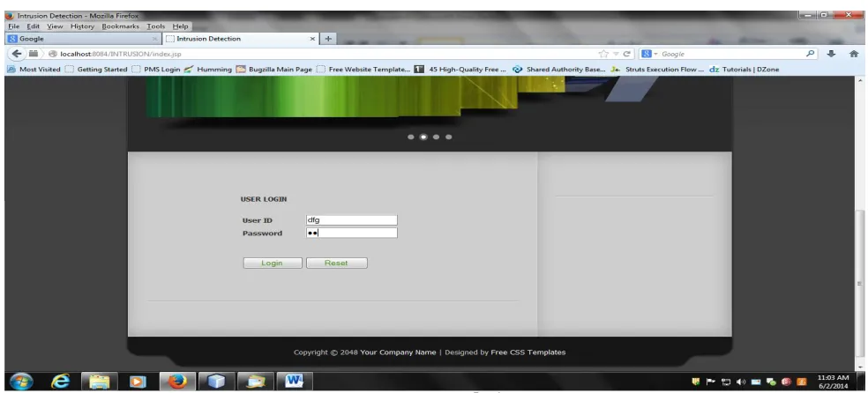
Task: Click the page vertical scrollbar thumb
Action: 859,282
